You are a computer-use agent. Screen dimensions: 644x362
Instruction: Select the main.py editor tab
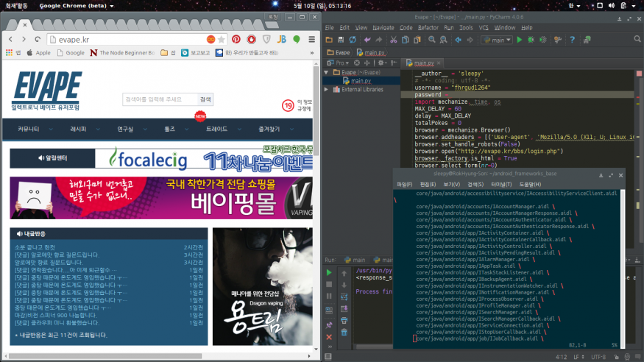423,63
